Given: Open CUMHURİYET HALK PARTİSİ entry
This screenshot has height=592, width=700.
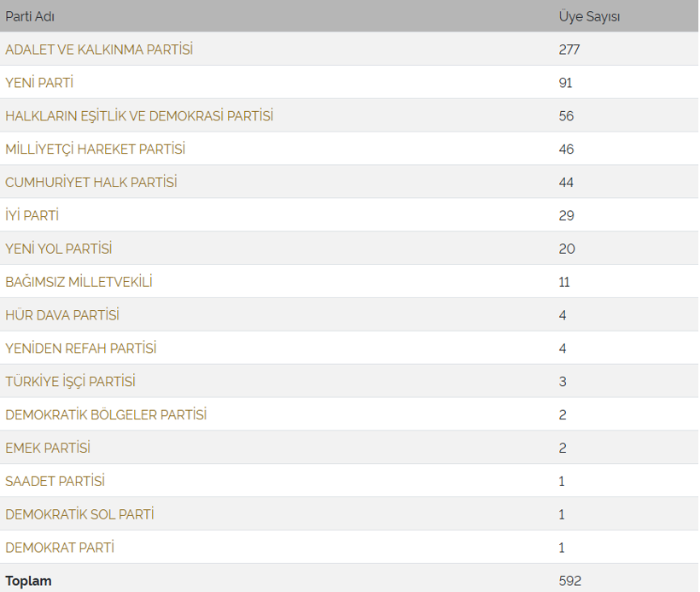Looking at the screenshot, I should coord(91,182).
